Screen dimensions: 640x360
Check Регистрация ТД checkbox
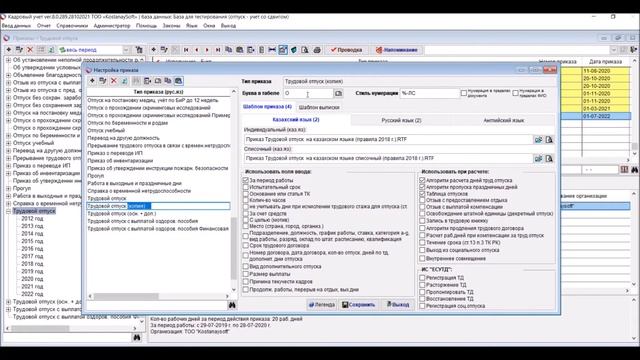click(422, 278)
